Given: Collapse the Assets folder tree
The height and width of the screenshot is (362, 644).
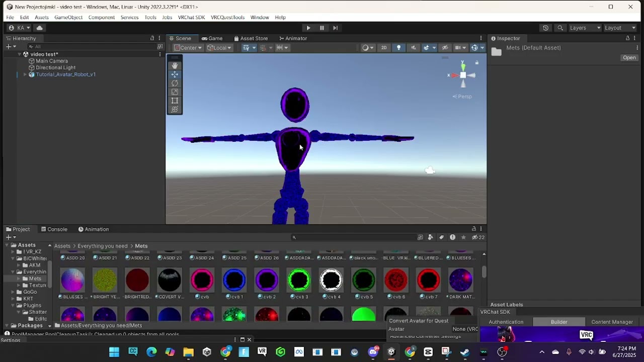Looking at the screenshot, I should (7, 245).
